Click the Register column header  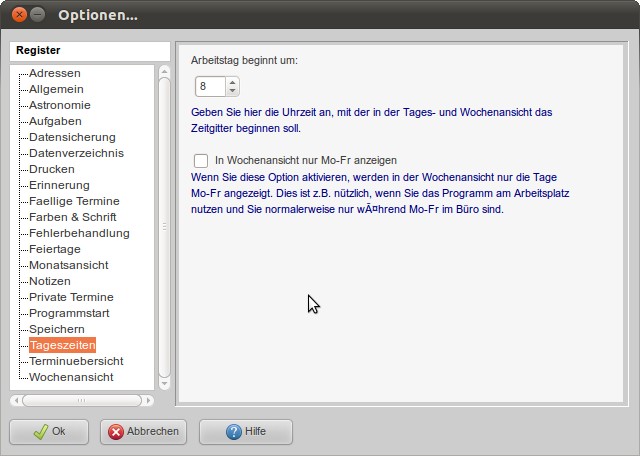coord(90,51)
